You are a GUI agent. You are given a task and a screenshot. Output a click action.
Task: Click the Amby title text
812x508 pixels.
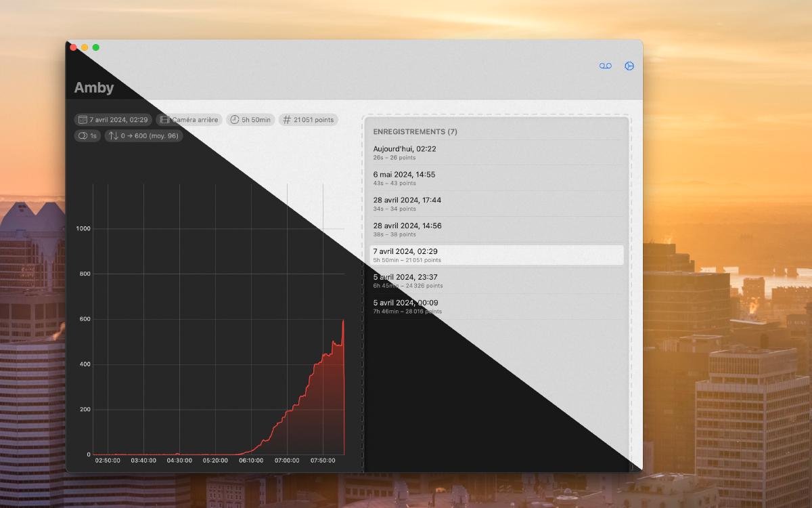tap(94, 88)
